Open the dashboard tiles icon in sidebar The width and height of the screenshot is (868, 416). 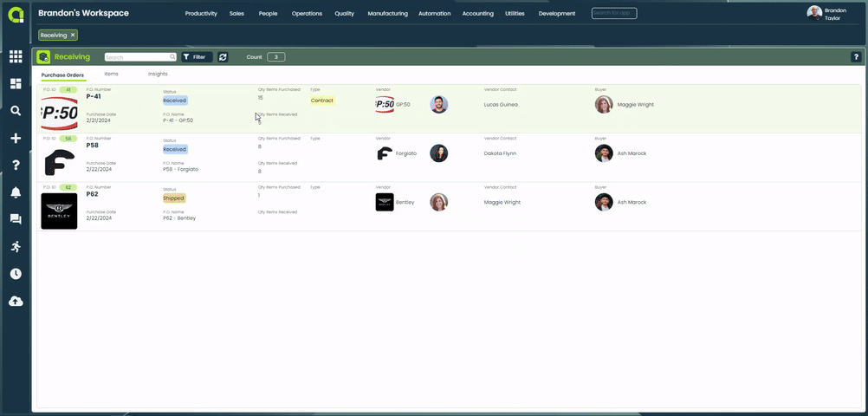coord(16,84)
